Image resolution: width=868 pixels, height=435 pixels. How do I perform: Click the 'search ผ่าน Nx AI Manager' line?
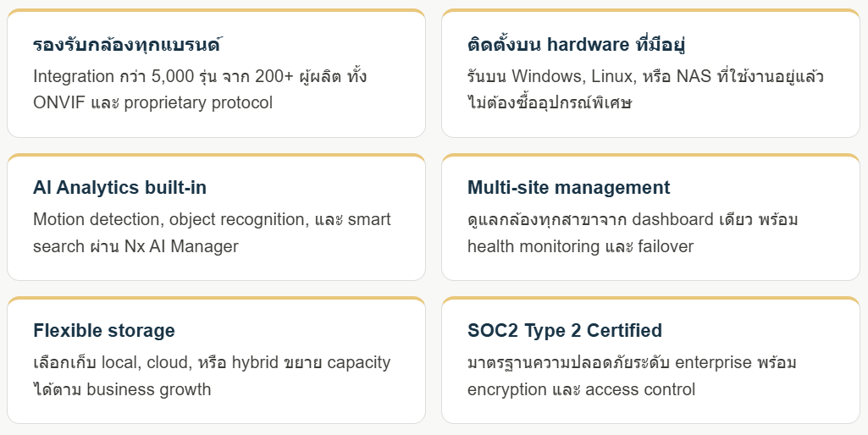point(135,245)
